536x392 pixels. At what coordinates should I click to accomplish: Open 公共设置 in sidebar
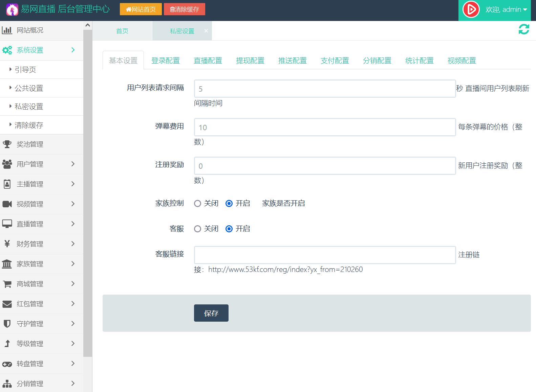[x=41, y=88]
